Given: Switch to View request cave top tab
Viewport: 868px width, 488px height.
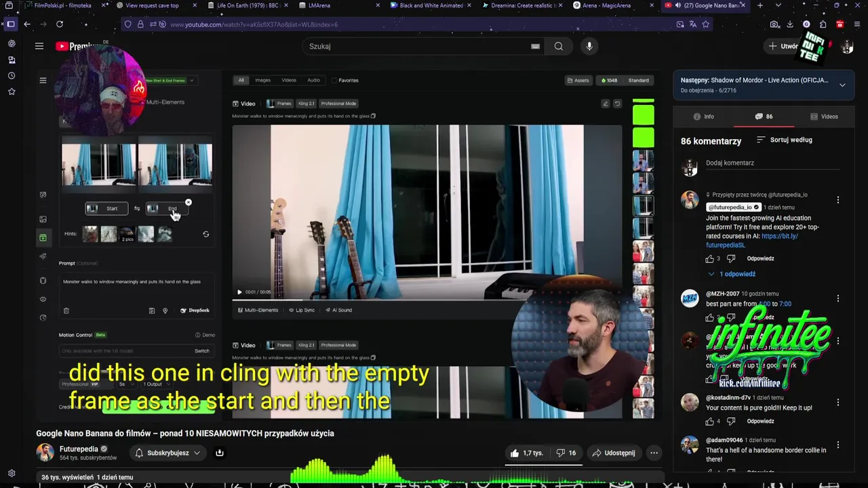Looking at the screenshot, I should click(x=156, y=5).
